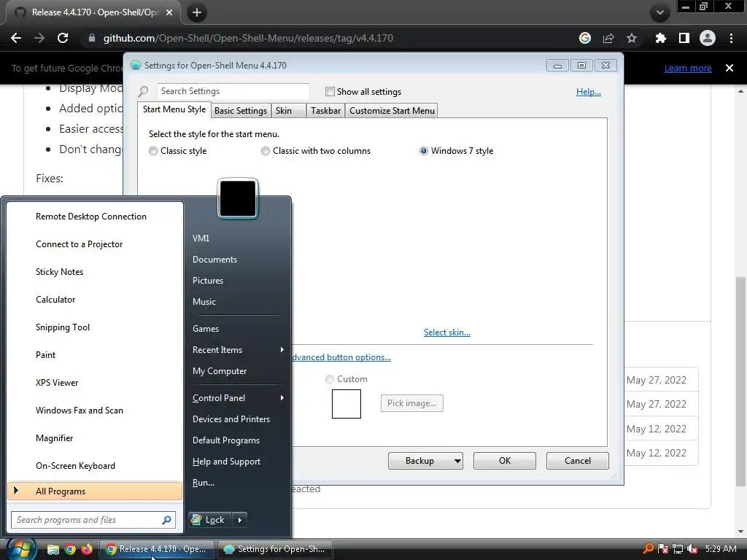747x560 pixels.
Task: Click the muted volume tray icon
Action: click(693, 548)
